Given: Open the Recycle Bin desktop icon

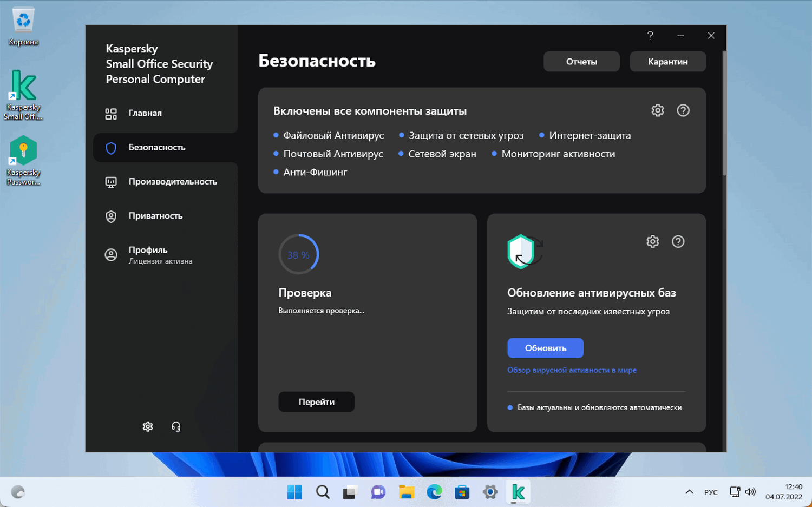Looking at the screenshot, I should click(23, 27).
